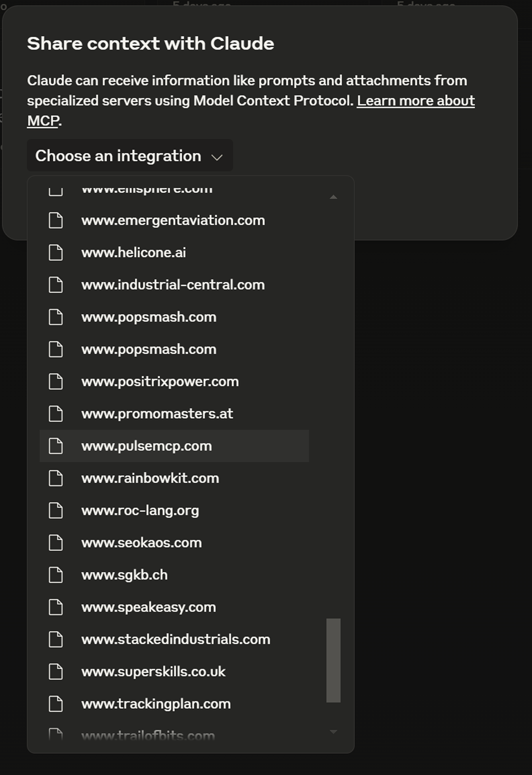Choose www.superskills.co.uk
Screen dimensions: 532x775
click(x=174, y=672)
